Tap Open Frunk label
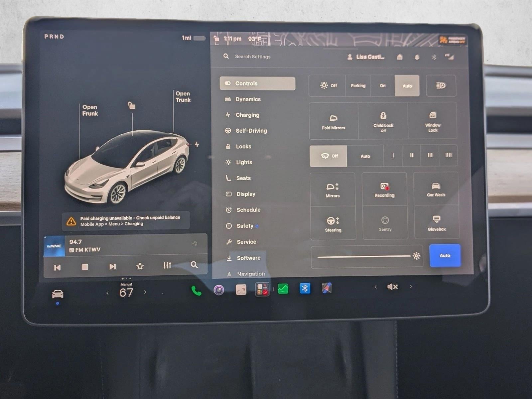Image resolution: width=532 pixels, height=399 pixels. click(90, 110)
